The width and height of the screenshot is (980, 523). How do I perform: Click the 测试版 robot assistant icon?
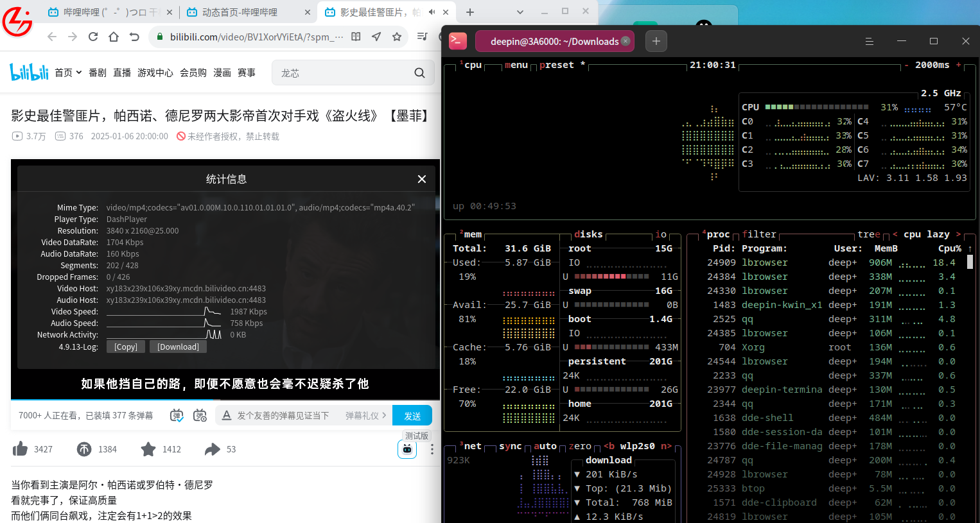tap(407, 449)
